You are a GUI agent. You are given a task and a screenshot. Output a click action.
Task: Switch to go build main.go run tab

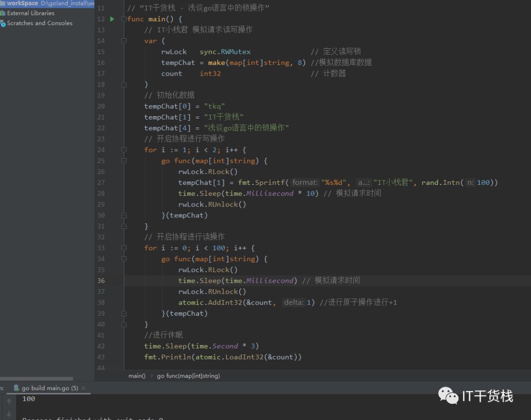click(x=50, y=388)
